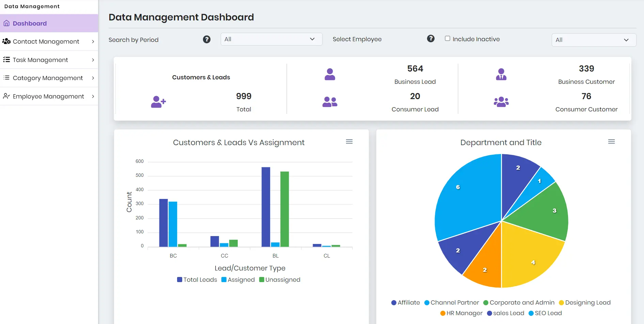Click the Employee Management icon
This screenshot has height=324, width=644.
[x=6, y=96]
